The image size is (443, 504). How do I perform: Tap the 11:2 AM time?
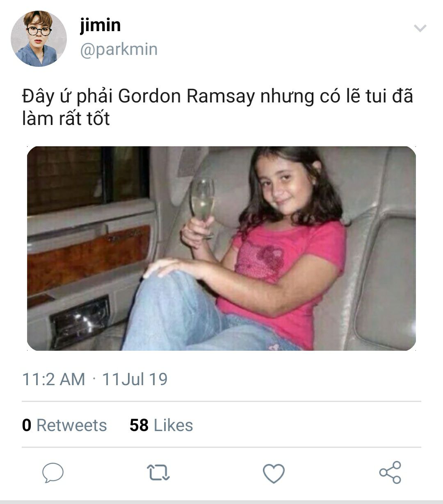(x=53, y=379)
